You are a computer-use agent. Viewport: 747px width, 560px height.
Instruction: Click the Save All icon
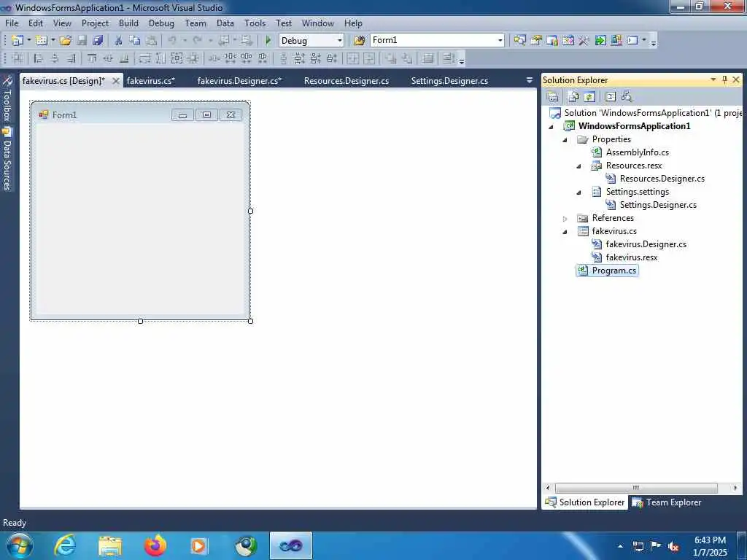point(98,41)
